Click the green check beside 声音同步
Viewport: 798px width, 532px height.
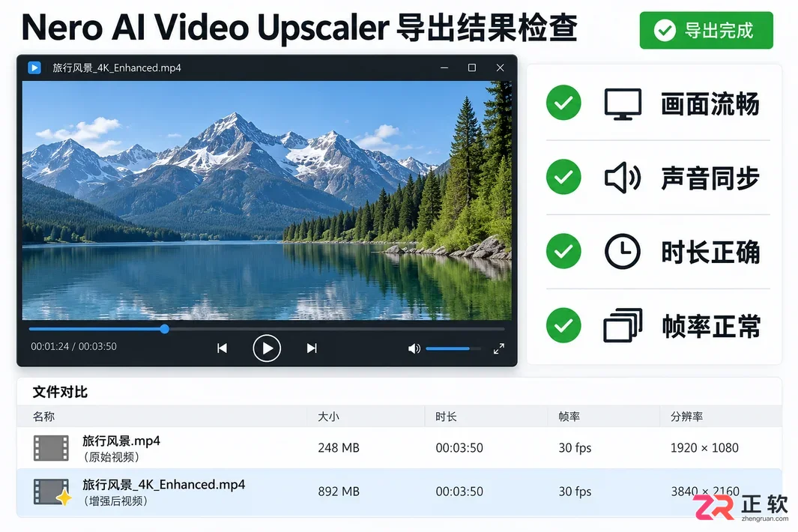[563, 177]
